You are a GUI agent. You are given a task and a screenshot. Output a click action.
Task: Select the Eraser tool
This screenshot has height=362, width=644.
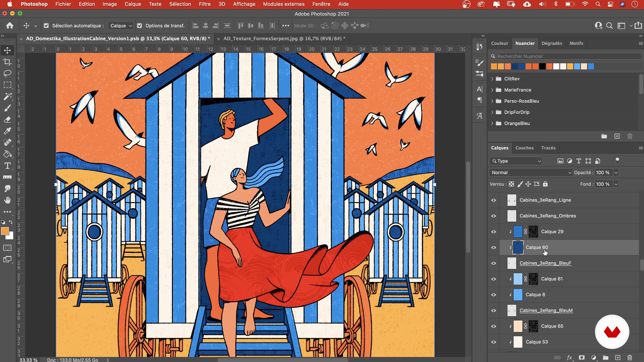[7, 119]
